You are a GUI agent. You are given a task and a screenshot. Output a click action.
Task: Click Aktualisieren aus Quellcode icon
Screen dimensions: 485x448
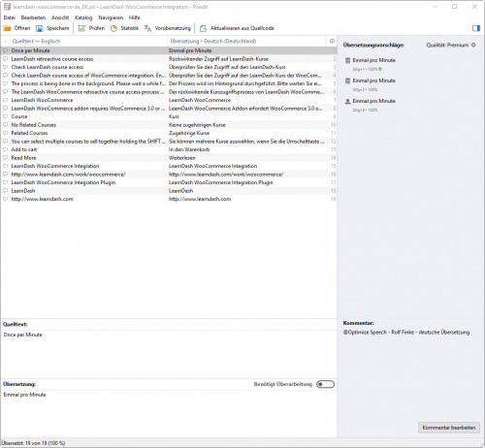(203, 28)
